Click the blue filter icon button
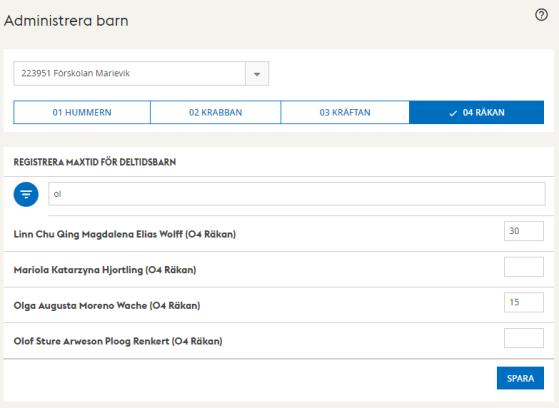 coord(26,194)
